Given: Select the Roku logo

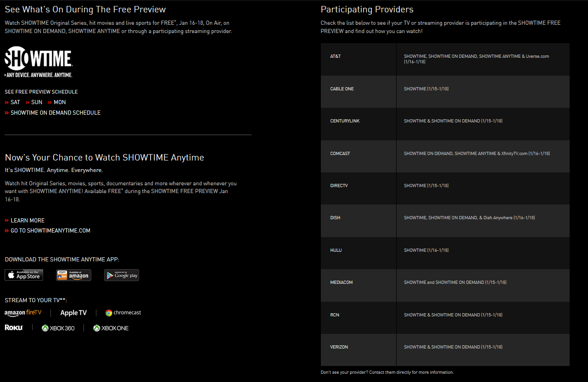Looking at the screenshot, I should pos(14,328).
